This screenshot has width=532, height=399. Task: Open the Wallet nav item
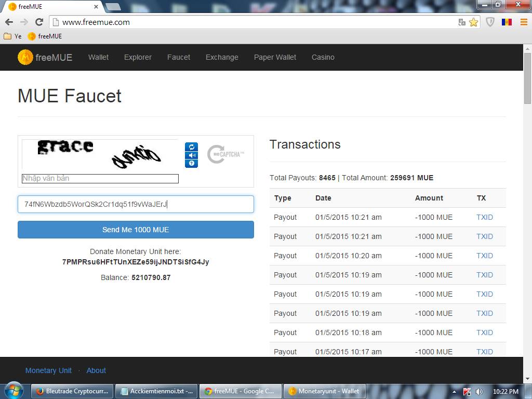98,57
